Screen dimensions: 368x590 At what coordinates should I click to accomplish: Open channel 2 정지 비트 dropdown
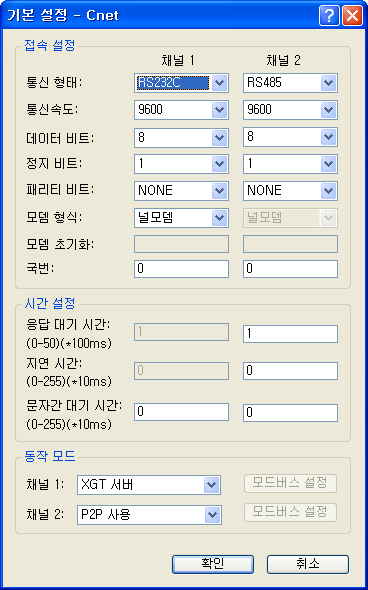(290, 164)
